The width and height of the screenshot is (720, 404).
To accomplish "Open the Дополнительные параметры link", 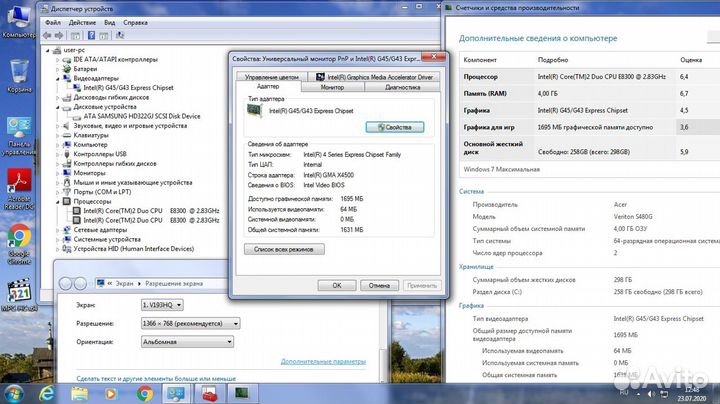I will click(323, 361).
